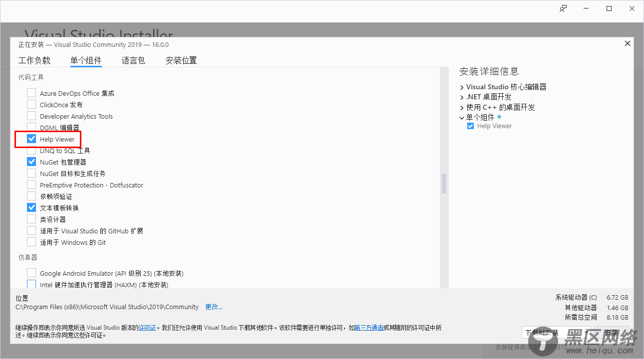Check Azure DevOps Office 集成 checkbox
Screen dimensions: 644x359
(x=31, y=93)
